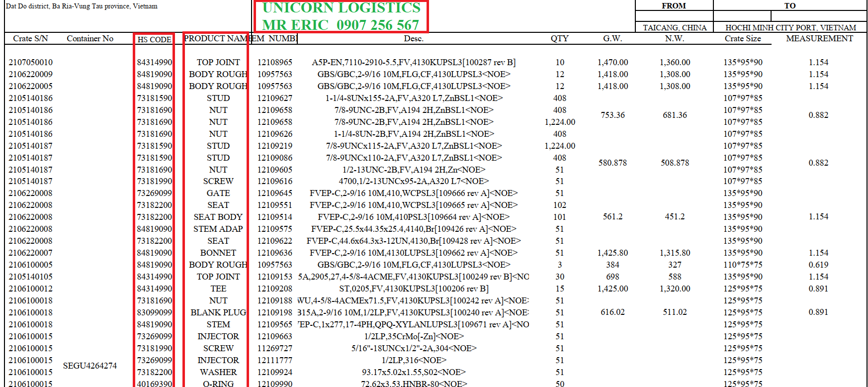Click the QTY column header
Viewport: 868px width, 387px height.
559,39
